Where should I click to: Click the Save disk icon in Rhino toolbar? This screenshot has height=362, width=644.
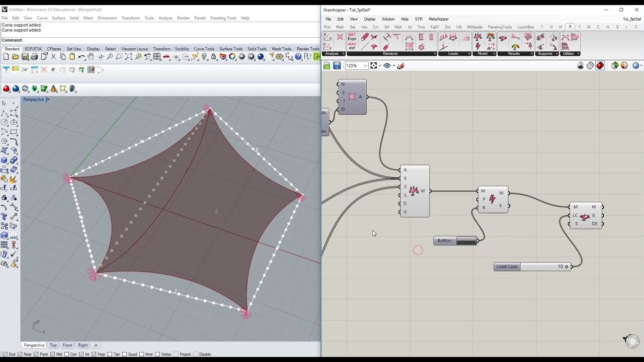[25, 56]
